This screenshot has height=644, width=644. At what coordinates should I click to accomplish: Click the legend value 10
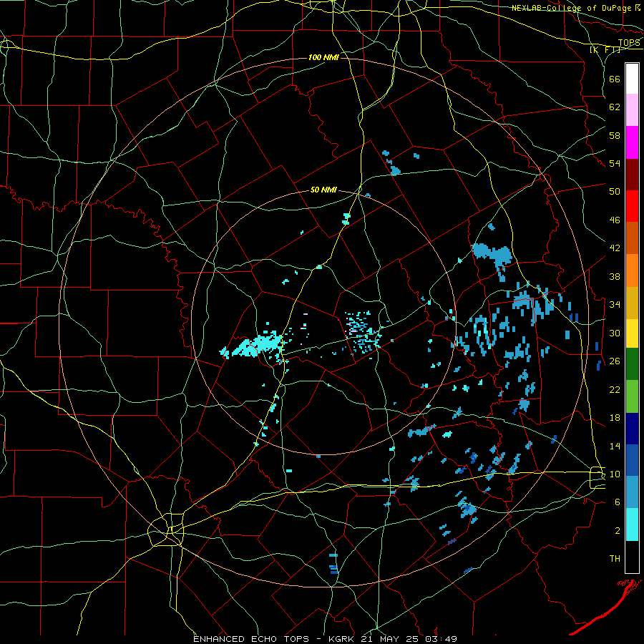[x=615, y=474]
